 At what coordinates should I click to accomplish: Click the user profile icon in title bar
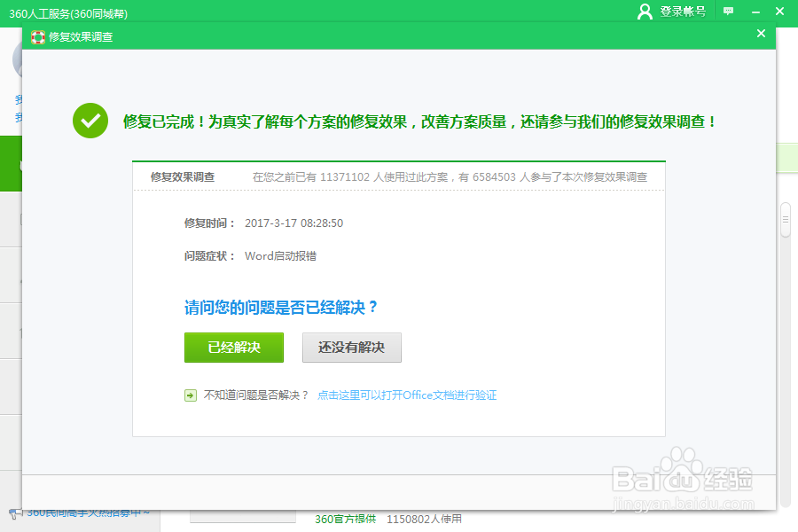[644, 11]
